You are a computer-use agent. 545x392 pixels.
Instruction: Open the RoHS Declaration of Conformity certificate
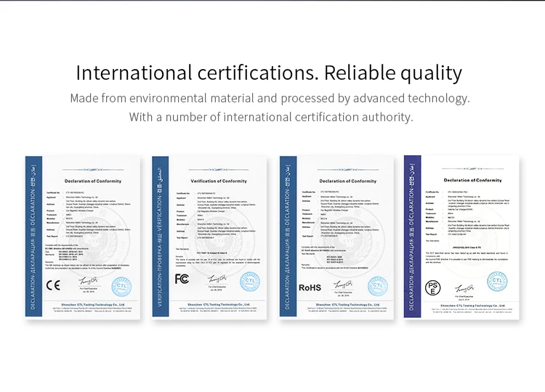[336, 237]
